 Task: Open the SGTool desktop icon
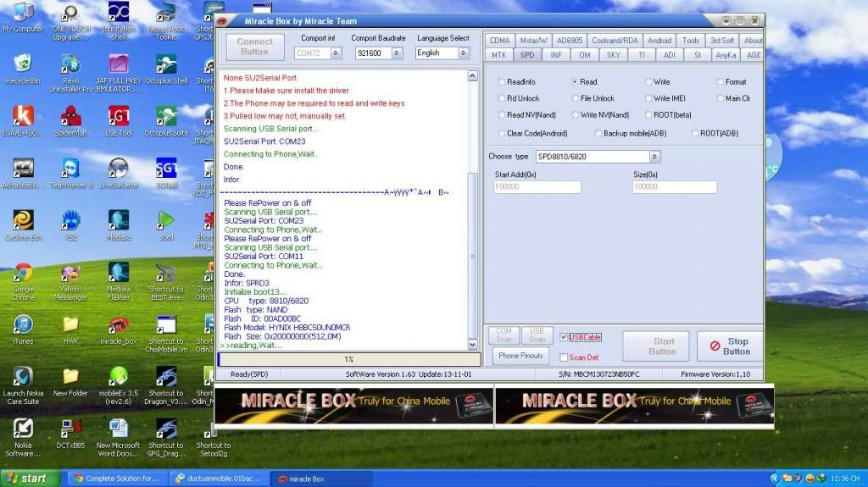click(x=166, y=174)
